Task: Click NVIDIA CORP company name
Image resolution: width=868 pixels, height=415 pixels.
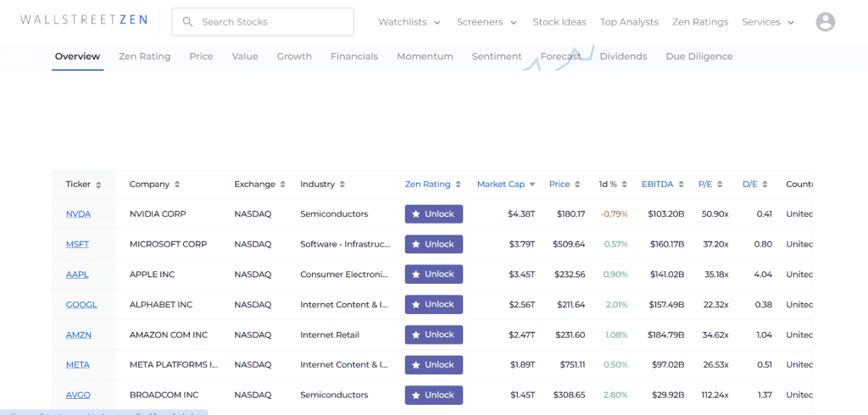Action: (x=158, y=214)
